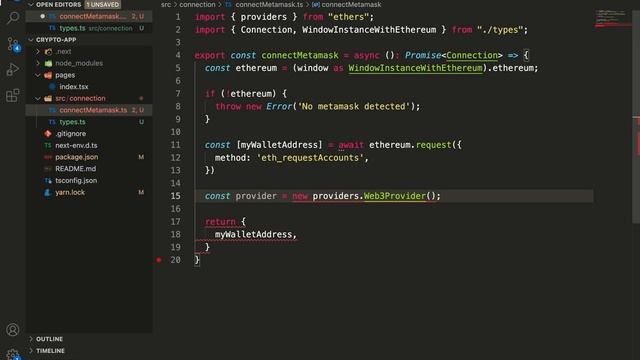Screen dimensions: 640x360
Task: Click the pages folder icon
Action: coord(48,75)
